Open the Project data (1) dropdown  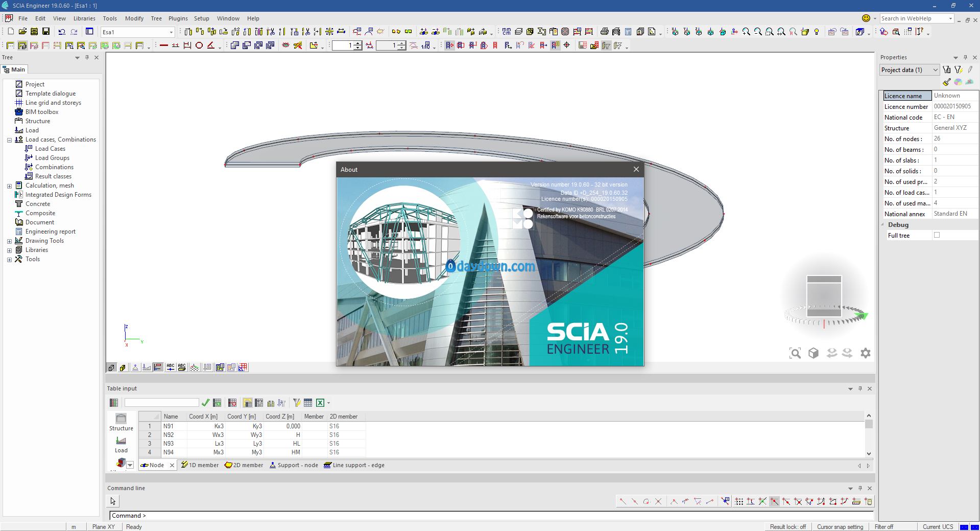[x=910, y=70]
